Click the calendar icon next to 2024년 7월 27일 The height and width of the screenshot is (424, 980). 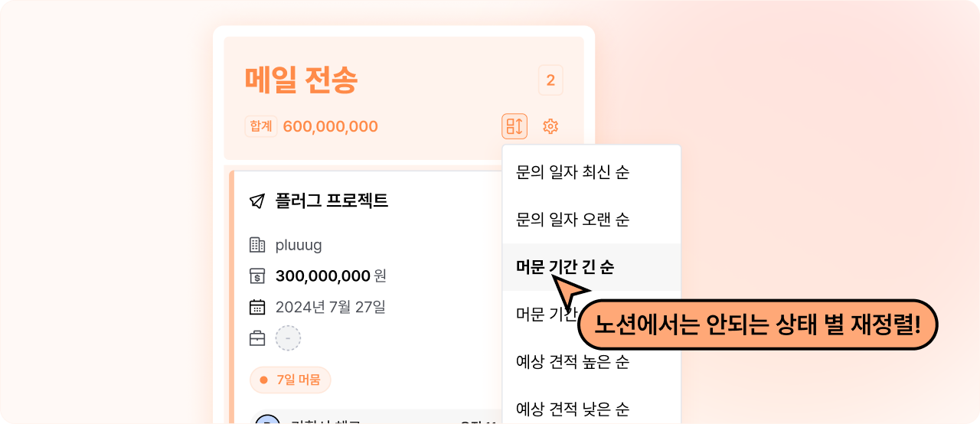[257, 307]
